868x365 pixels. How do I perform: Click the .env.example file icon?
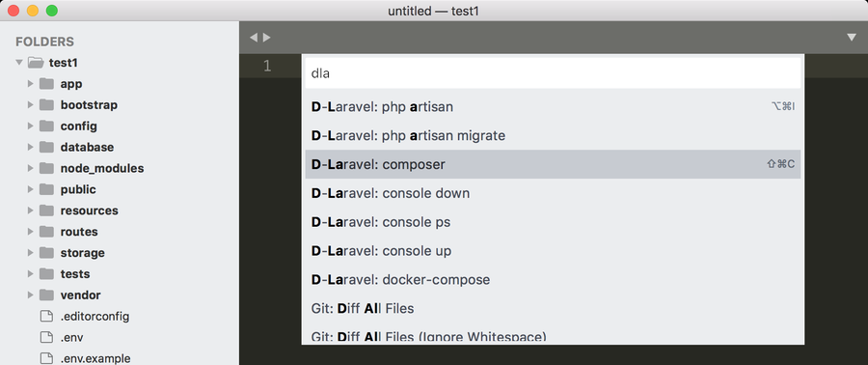(x=46, y=358)
